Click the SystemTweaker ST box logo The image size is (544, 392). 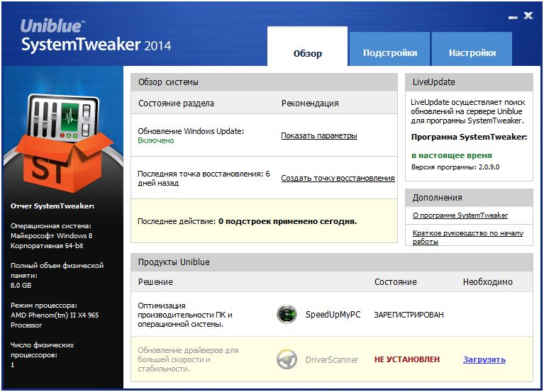pyautogui.click(x=62, y=143)
